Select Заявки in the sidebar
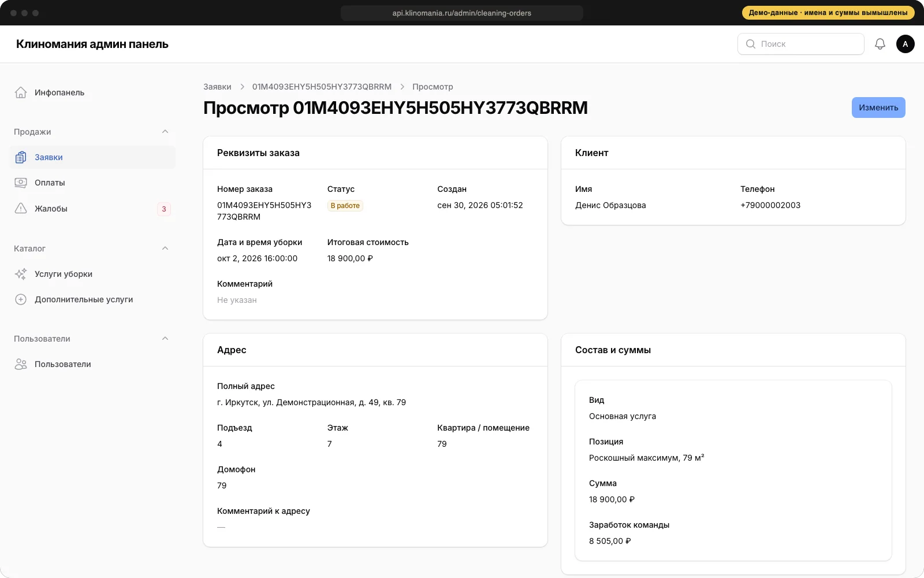Viewport: 924px width, 578px height. [x=92, y=157]
